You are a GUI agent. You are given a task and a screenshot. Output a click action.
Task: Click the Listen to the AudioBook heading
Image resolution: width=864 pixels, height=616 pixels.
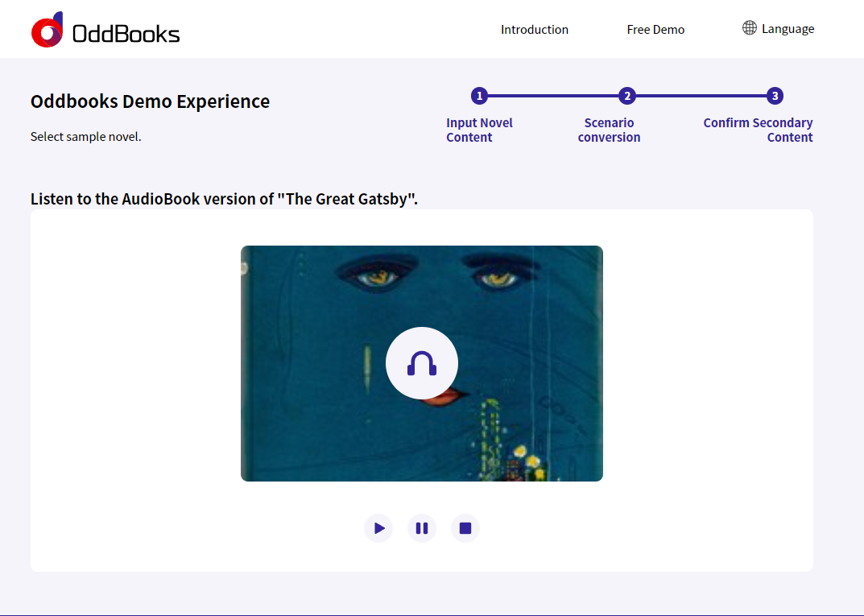225,199
